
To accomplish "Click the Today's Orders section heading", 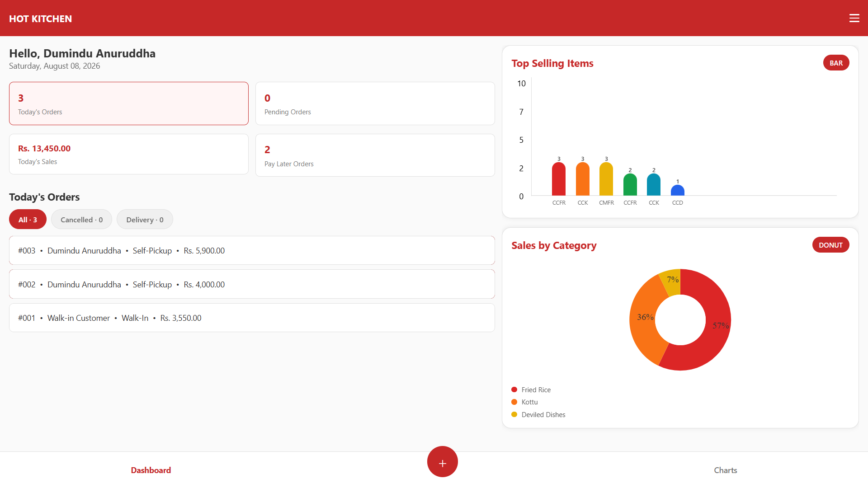I will coord(44,197).
